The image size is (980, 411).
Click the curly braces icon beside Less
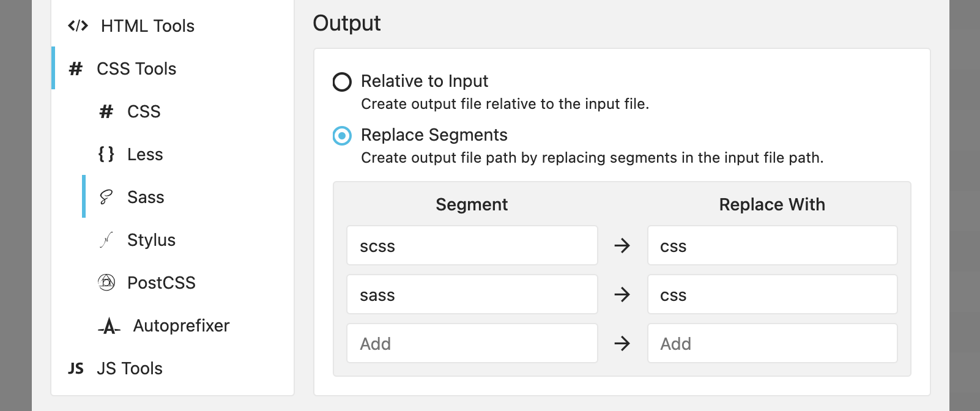[106, 154]
